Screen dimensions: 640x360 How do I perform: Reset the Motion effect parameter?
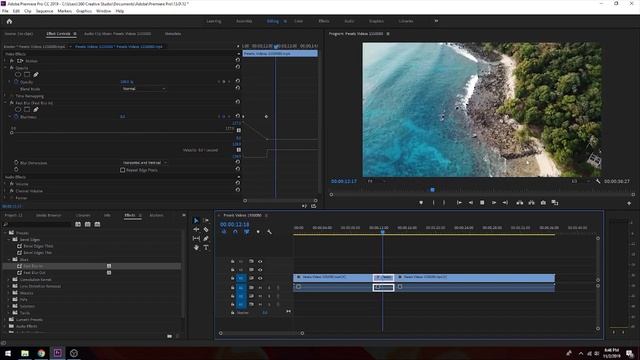point(238,60)
